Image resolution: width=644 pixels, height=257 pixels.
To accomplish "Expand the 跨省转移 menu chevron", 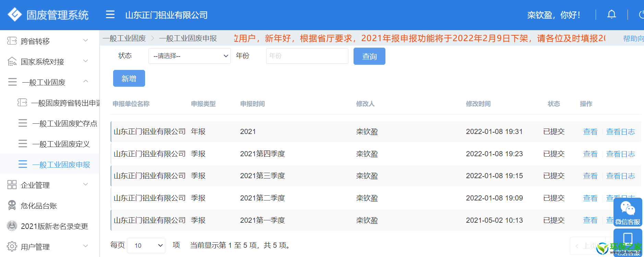I will coord(86,40).
